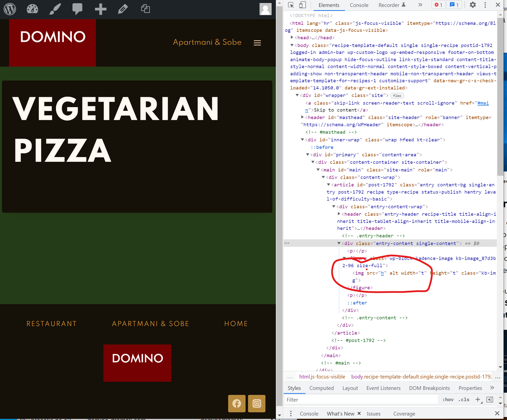507x420 pixels.
Task: Click the img src "h" link
Action: point(382,273)
